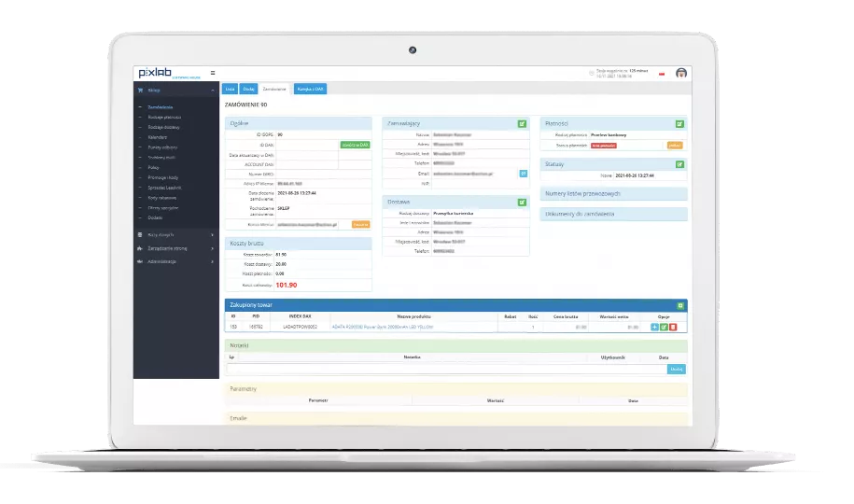The width and height of the screenshot is (854, 504).
Task: Click the Koszty brutto panel header
Action: pyautogui.click(x=299, y=244)
